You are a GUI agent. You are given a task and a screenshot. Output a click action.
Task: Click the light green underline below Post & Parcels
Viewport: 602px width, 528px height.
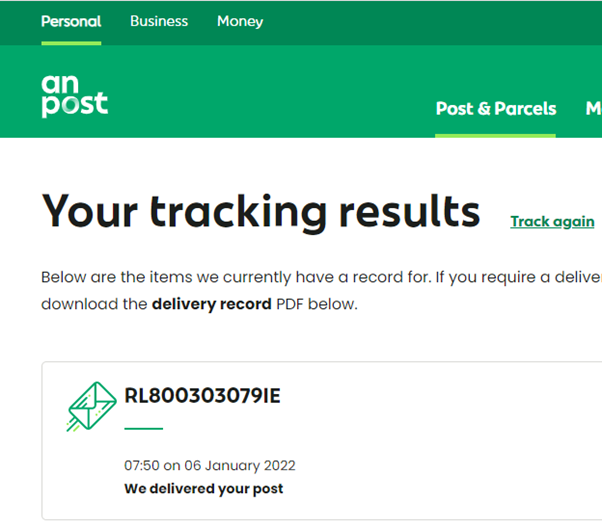[495, 135]
